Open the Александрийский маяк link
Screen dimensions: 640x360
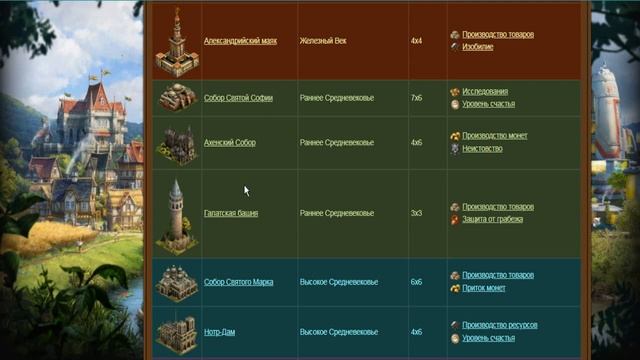240,41
